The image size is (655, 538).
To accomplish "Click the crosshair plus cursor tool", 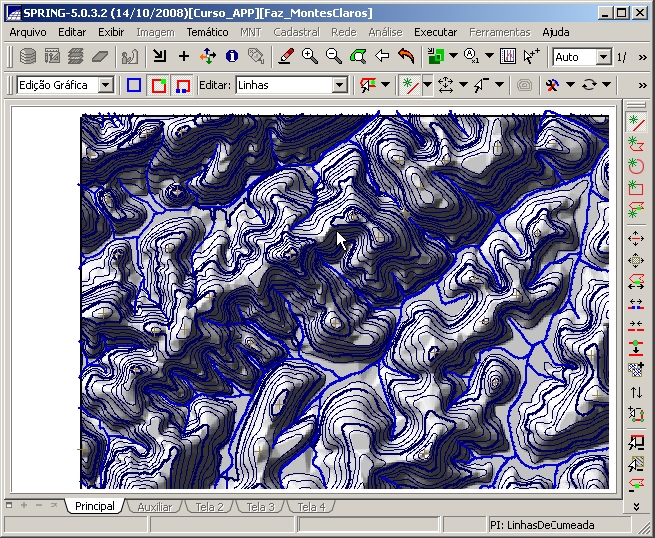I will 183,57.
